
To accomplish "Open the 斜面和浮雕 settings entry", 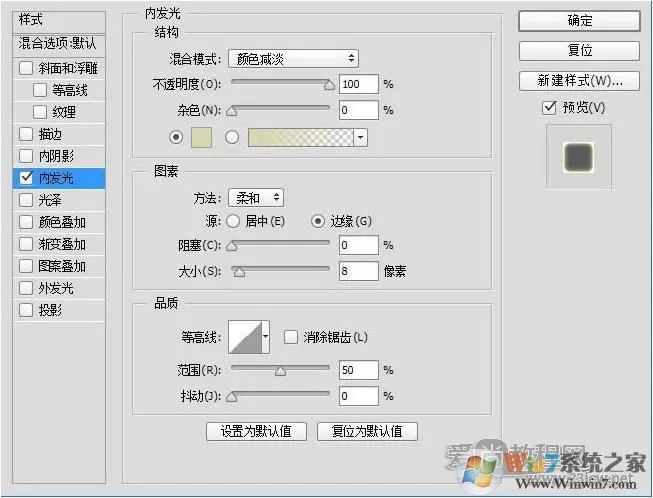I will click(68, 68).
